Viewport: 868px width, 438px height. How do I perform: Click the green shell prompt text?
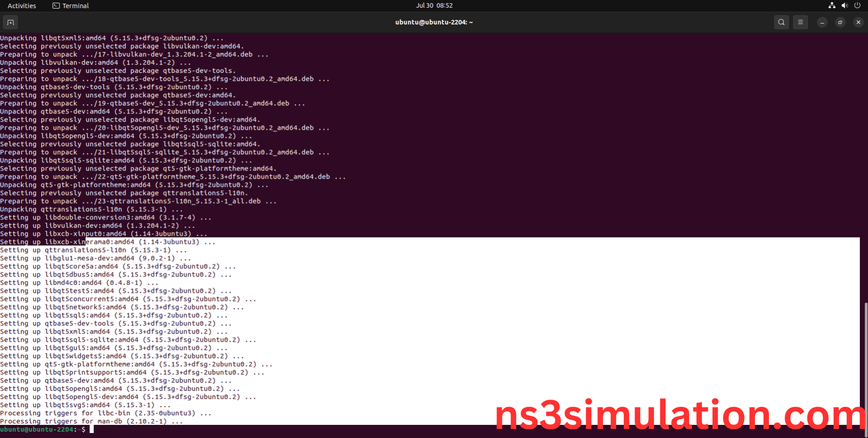point(37,429)
